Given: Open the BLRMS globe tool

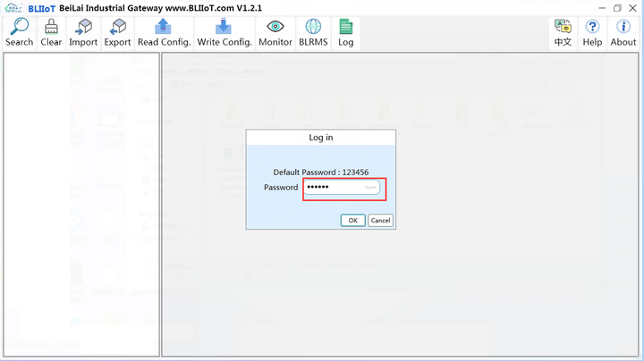Looking at the screenshot, I should (x=313, y=33).
